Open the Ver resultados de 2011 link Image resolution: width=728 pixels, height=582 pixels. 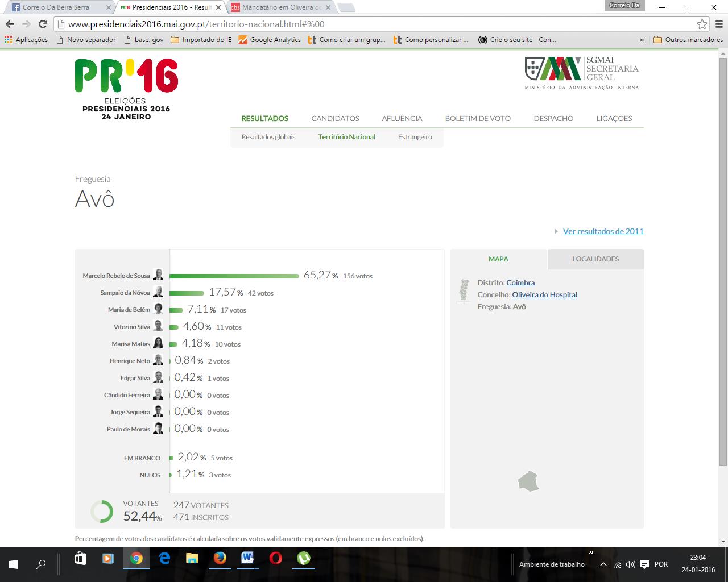point(603,231)
